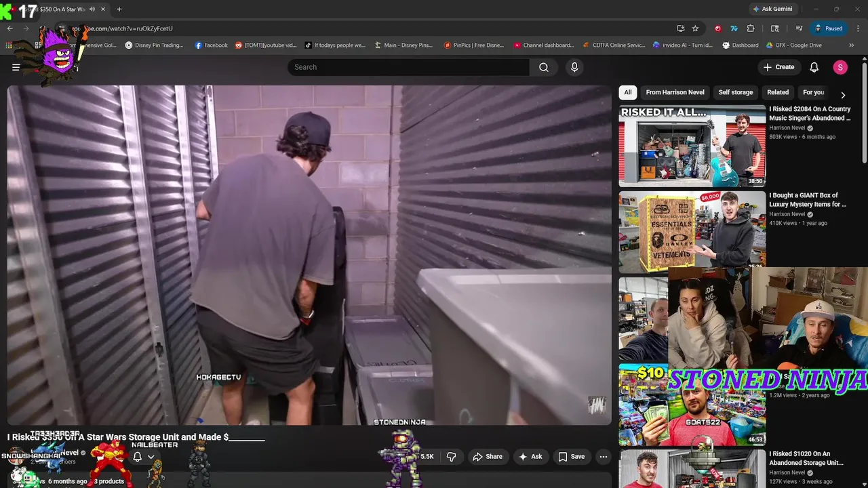Open TOMT youtube vid bookmark
The height and width of the screenshot is (488, 868).
click(x=266, y=45)
